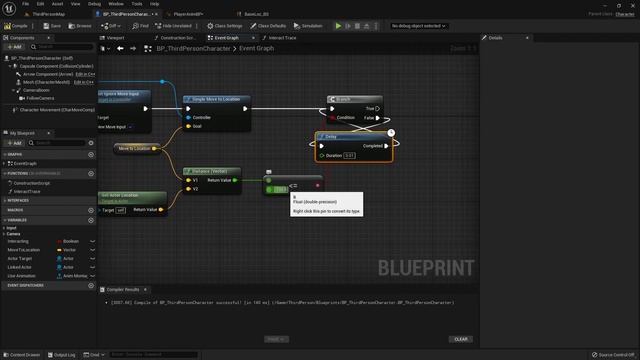Image resolution: width=640 pixels, height=360 pixels.
Task: Open My Blueprint settings gear icon
Action: (91, 143)
